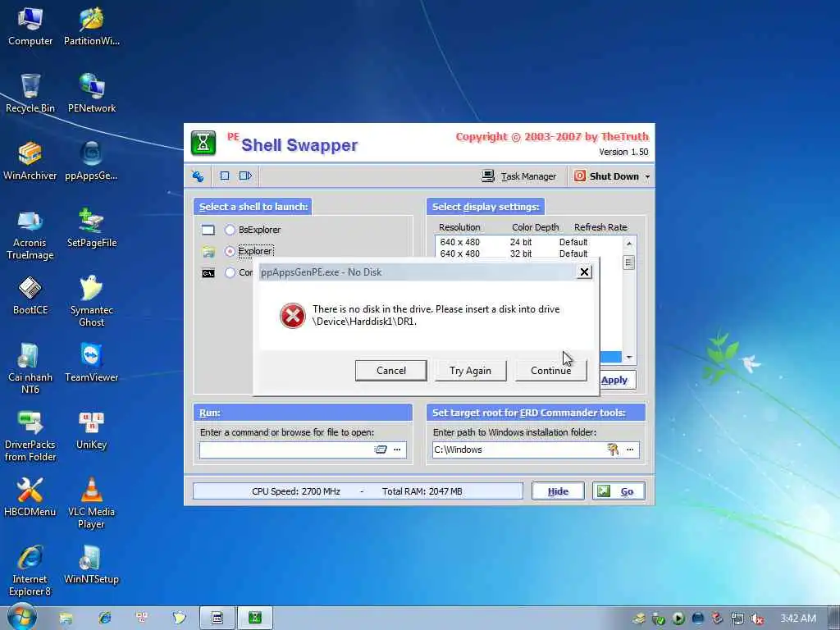
Task: Launch Internet Explorer from taskbar
Action: click(x=105, y=619)
